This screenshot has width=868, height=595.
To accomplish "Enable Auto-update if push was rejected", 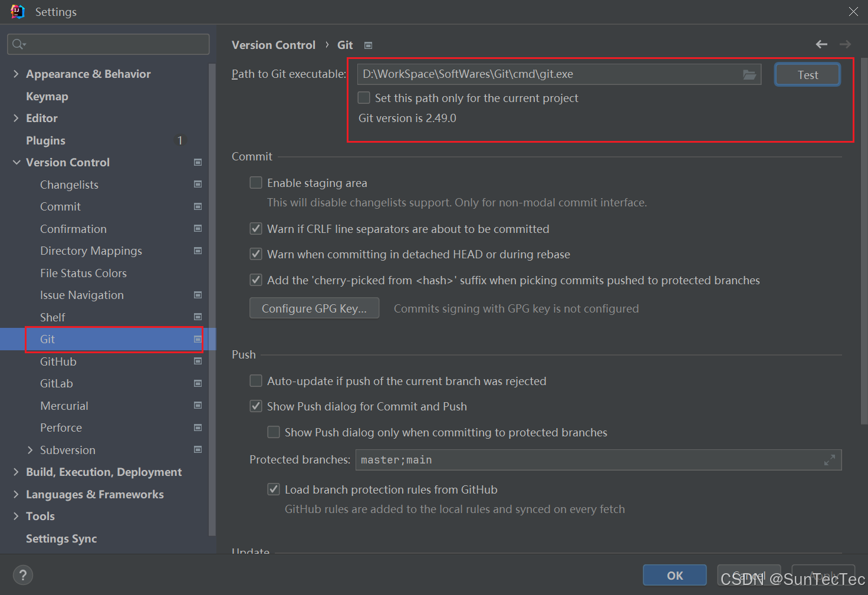I will coord(256,381).
